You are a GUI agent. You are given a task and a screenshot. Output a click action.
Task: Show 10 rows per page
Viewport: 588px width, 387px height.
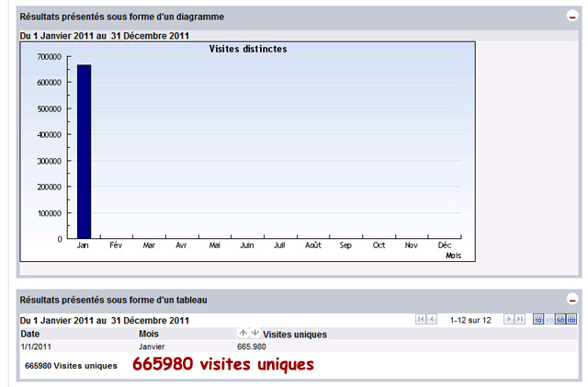(x=538, y=319)
